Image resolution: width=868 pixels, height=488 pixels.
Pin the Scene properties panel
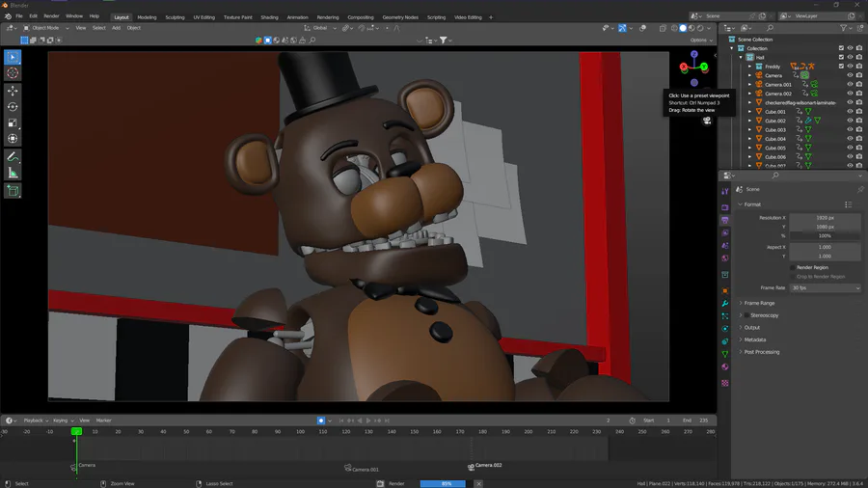pos(860,189)
